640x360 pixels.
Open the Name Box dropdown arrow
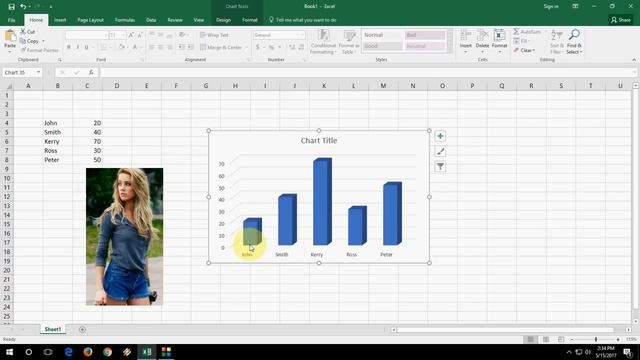pos(38,73)
